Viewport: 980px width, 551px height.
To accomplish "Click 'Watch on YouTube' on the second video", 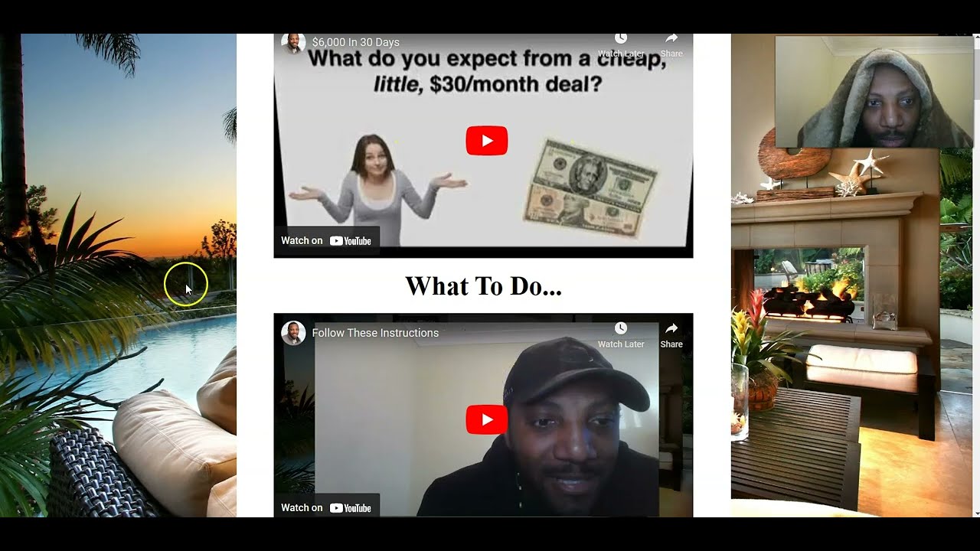I will tap(326, 507).
